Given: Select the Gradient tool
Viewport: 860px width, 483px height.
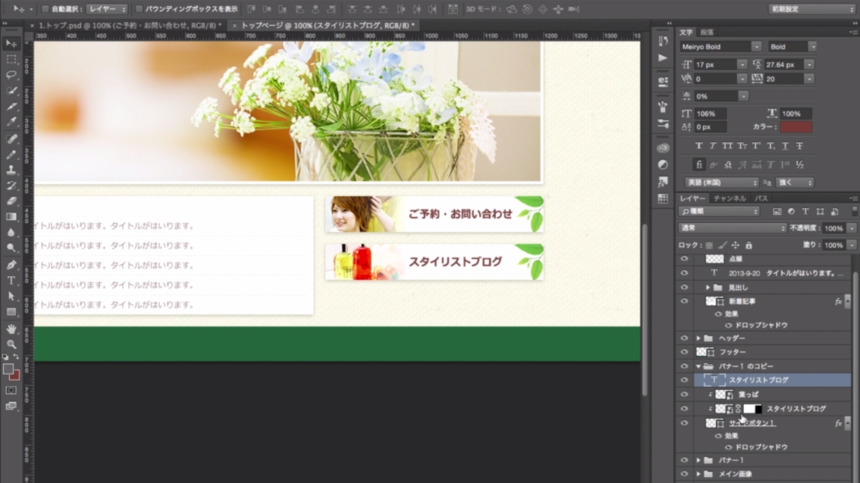Looking at the screenshot, I should tap(11, 217).
